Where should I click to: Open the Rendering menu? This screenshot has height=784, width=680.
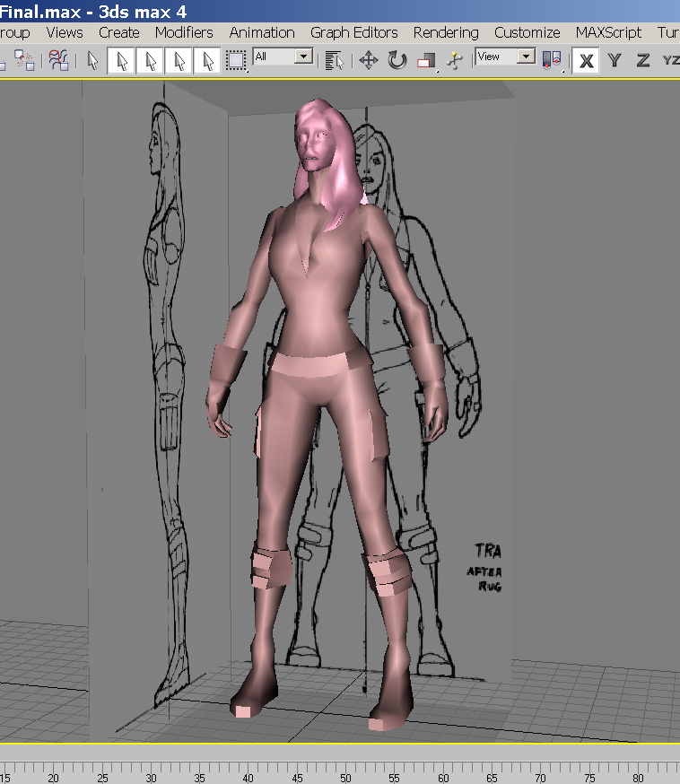coord(446,32)
